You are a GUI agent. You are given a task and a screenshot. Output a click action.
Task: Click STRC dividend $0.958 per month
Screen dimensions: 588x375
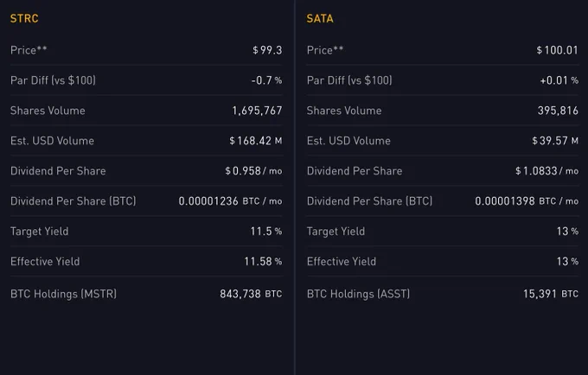point(253,171)
